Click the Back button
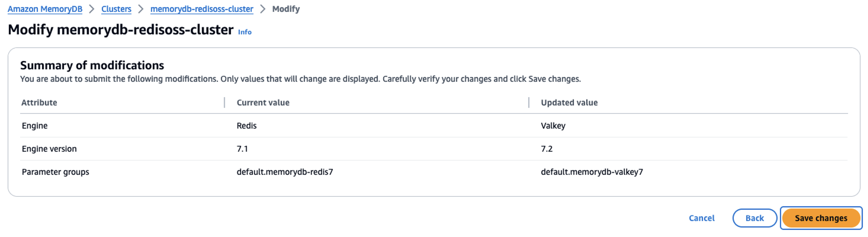868x237 pixels. coord(754,218)
